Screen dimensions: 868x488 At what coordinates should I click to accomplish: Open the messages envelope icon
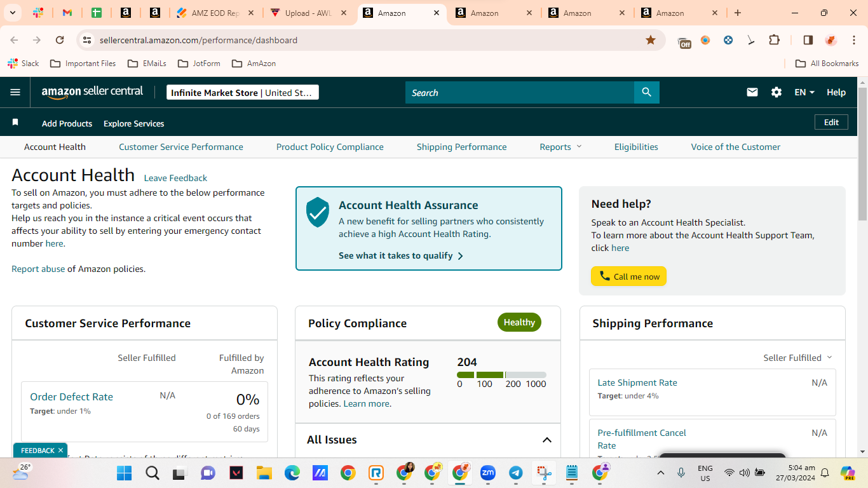752,92
